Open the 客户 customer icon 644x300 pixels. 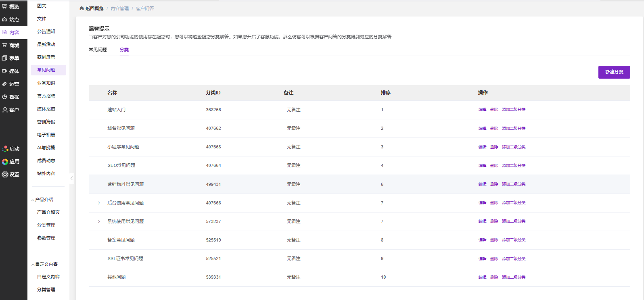4,110
